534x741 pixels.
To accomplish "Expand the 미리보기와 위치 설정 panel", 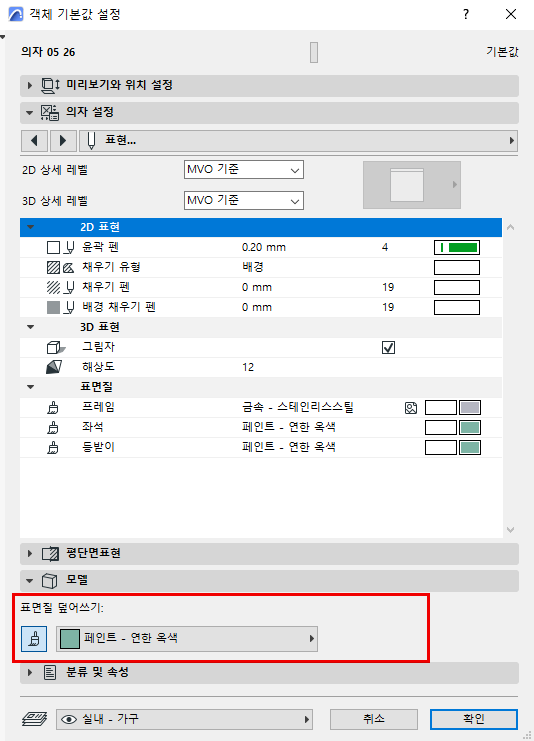I will [30, 86].
